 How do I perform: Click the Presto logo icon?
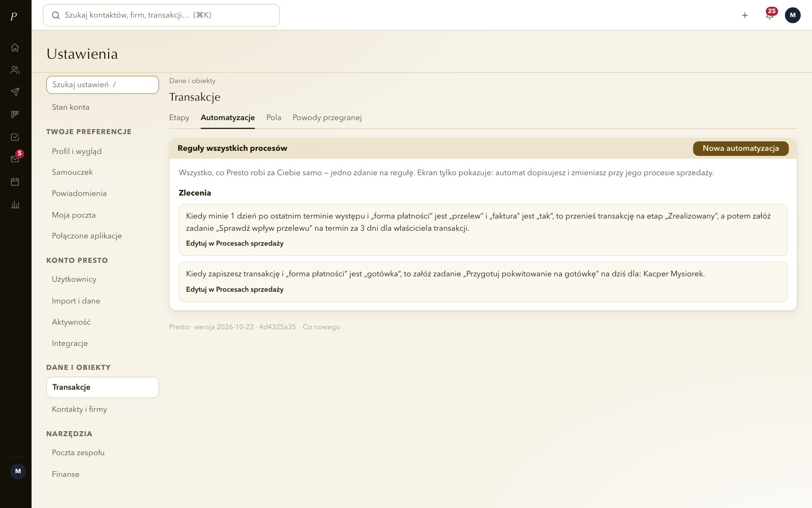(14, 17)
